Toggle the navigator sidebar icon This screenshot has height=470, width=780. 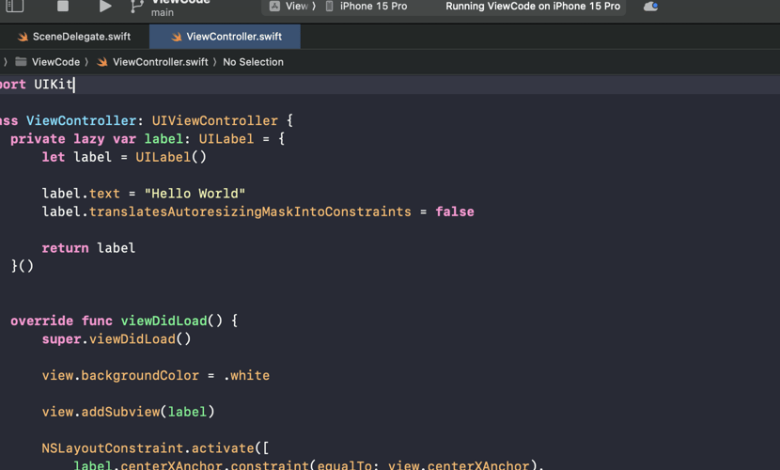pos(14,6)
